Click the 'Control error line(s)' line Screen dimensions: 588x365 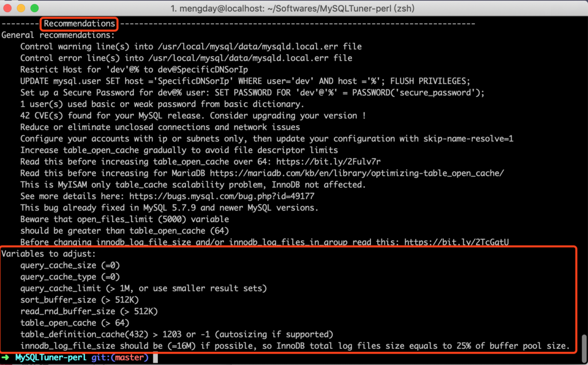186,58
